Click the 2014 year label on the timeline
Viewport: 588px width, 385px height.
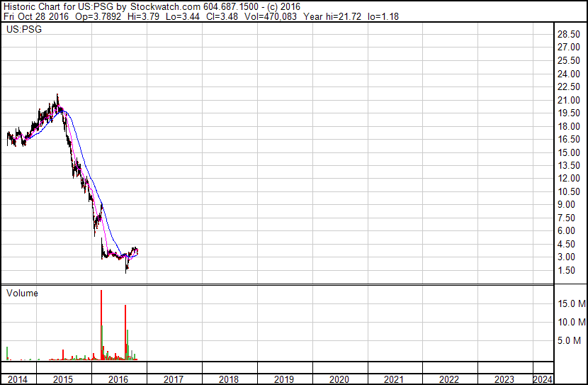click(18, 379)
